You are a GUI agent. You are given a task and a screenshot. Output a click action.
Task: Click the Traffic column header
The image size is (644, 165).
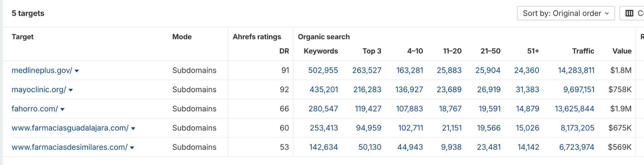[583, 51]
